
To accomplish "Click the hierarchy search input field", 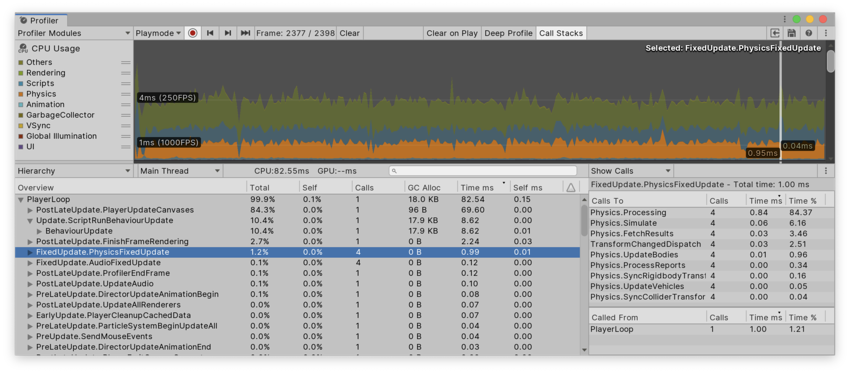I will pos(483,171).
